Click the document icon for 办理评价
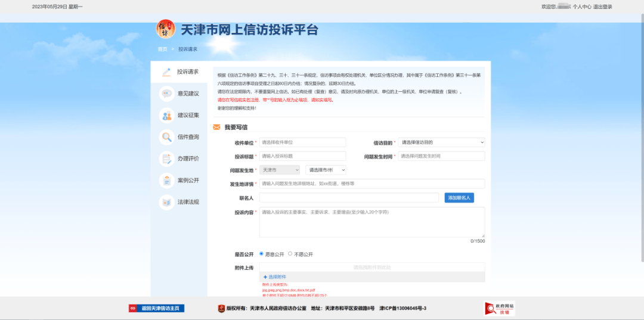Image resolution: width=644 pixels, height=320 pixels. 167,159
